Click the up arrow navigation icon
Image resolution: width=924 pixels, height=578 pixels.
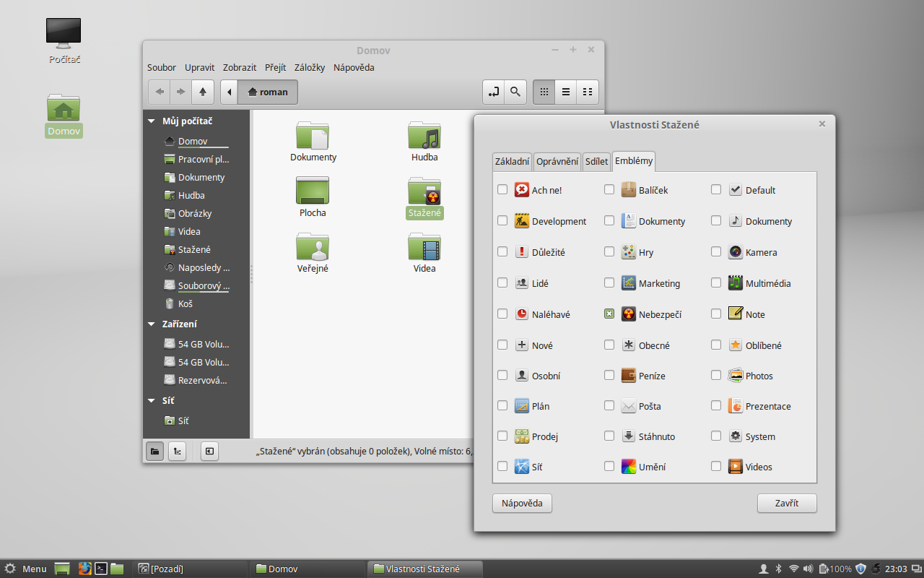[x=203, y=92]
